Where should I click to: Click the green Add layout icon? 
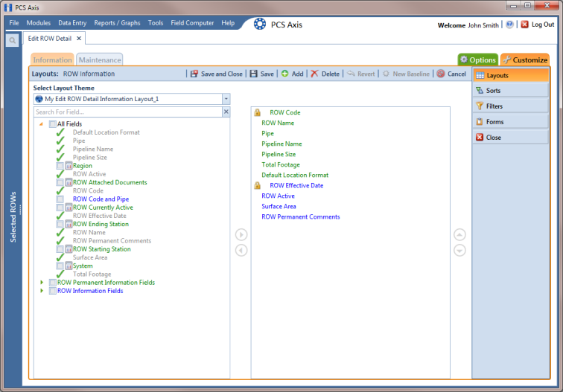[x=284, y=74]
